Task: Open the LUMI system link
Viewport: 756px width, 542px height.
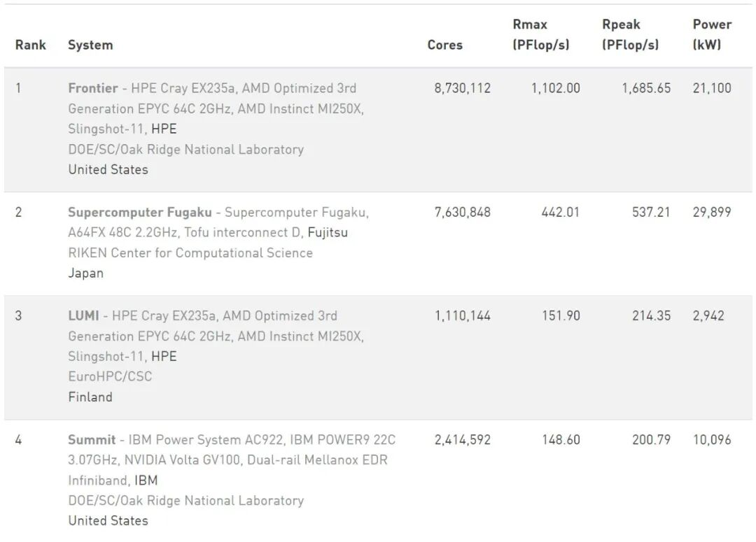Action: 83,315
